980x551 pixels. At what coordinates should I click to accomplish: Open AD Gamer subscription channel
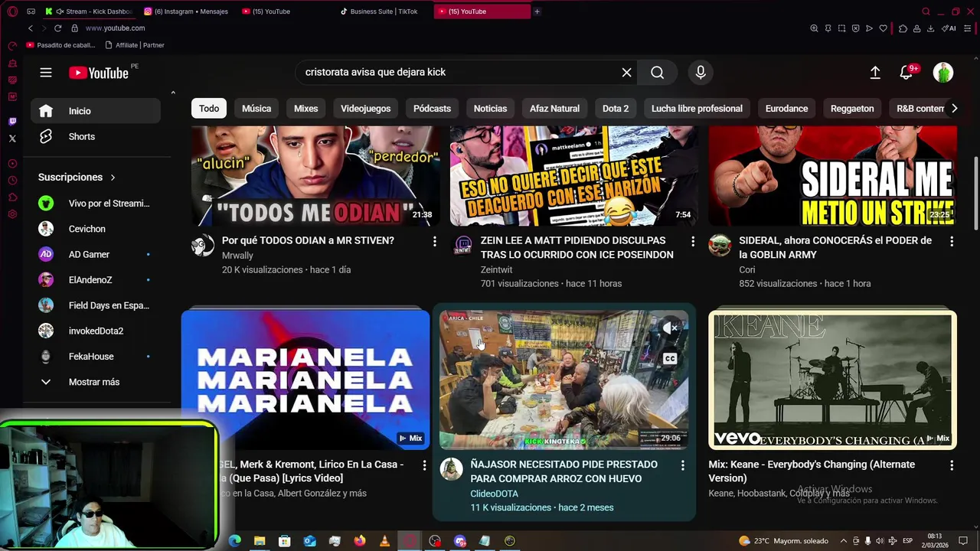(96, 254)
